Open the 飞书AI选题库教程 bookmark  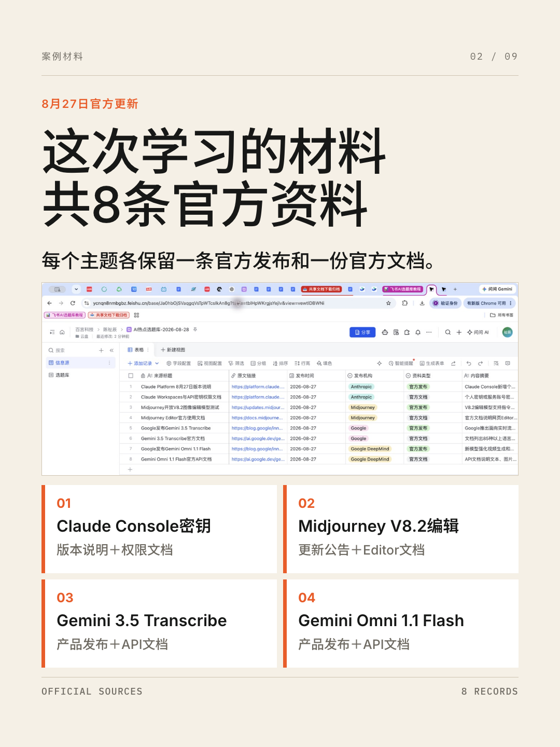[x=64, y=315]
